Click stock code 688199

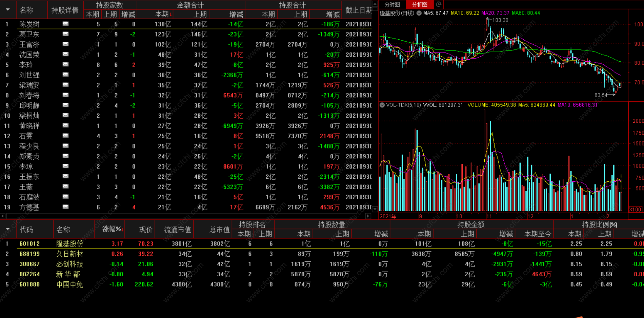pos(29,254)
